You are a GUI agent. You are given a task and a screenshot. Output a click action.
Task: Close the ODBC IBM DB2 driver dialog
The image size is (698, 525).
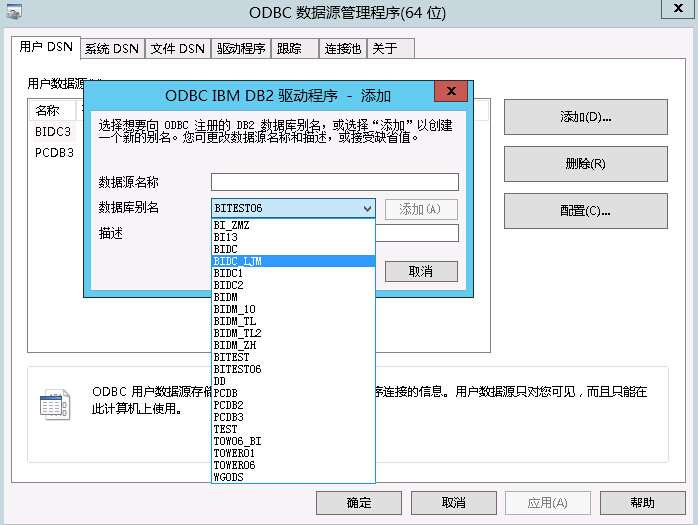tap(451, 91)
